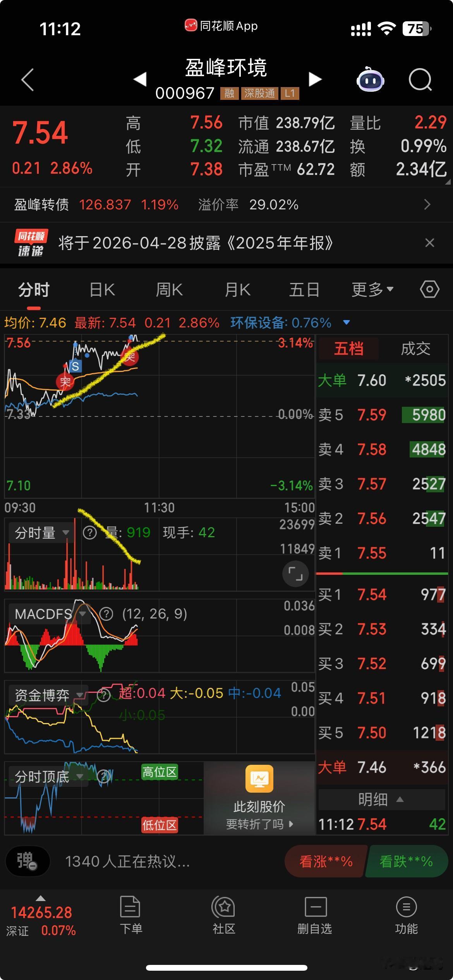Tap the buy/sell ratio bar under 卖1
Image resolution: width=453 pixels, height=980 pixels.
pos(382,573)
